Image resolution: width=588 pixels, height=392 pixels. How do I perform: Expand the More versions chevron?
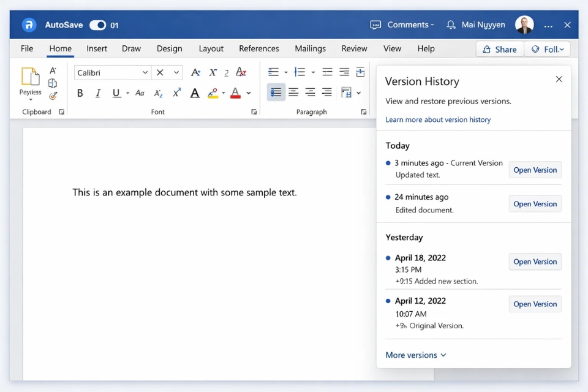click(443, 355)
